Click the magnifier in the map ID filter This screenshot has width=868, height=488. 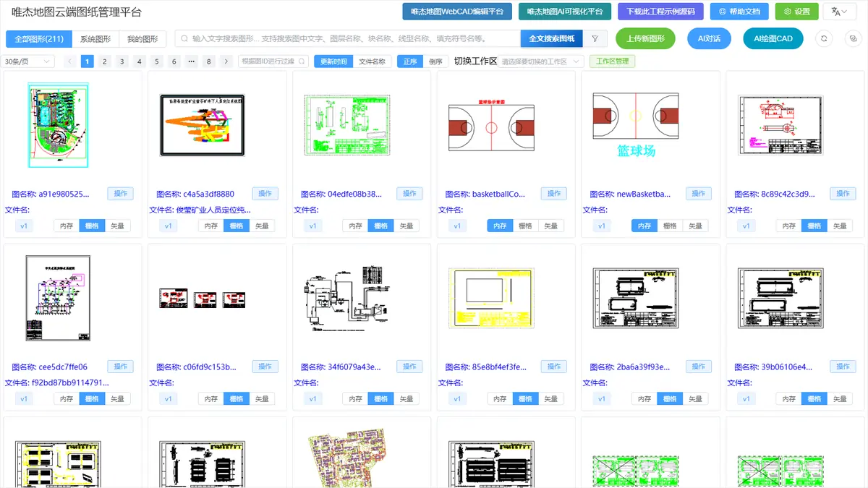tap(302, 61)
